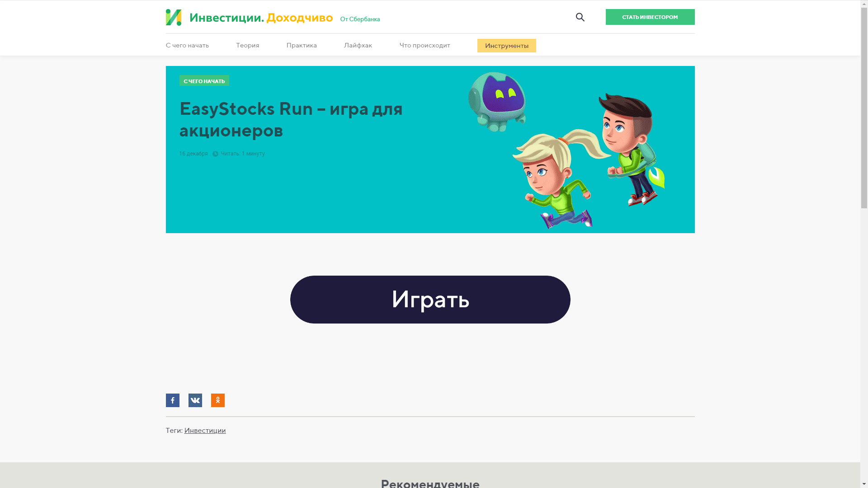Select 'Что происходит' in navigation
The image size is (868, 488).
425,45
